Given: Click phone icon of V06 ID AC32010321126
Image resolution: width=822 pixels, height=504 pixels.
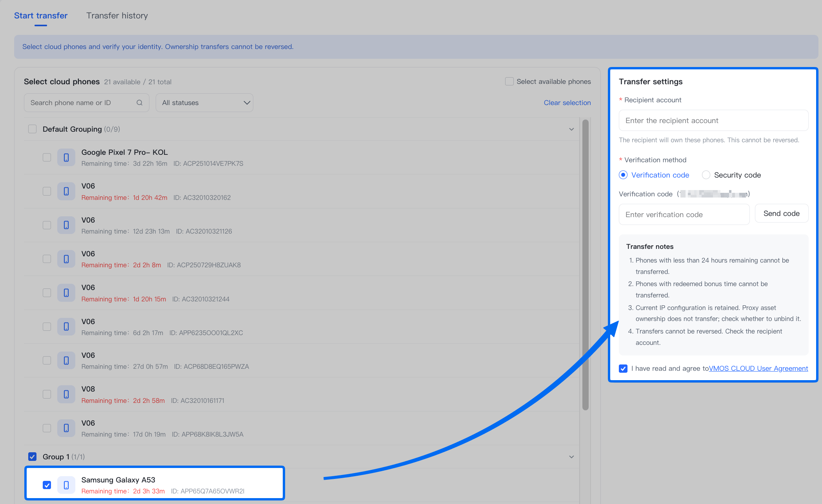Looking at the screenshot, I should click(x=66, y=225).
